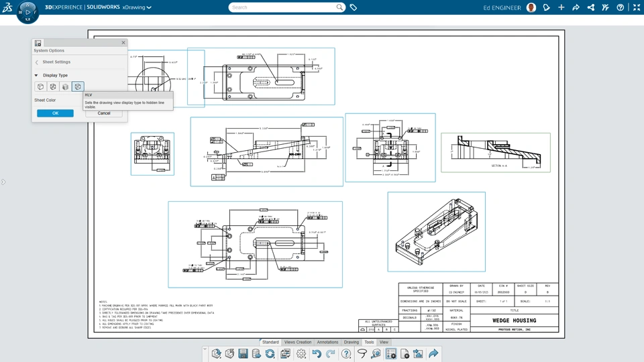Select the measure tape tool
Viewport: 644px width, 362px height.
(x=376, y=353)
